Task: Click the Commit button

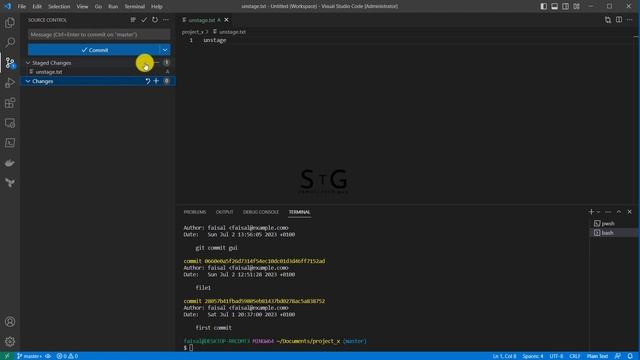Action: point(93,50)
